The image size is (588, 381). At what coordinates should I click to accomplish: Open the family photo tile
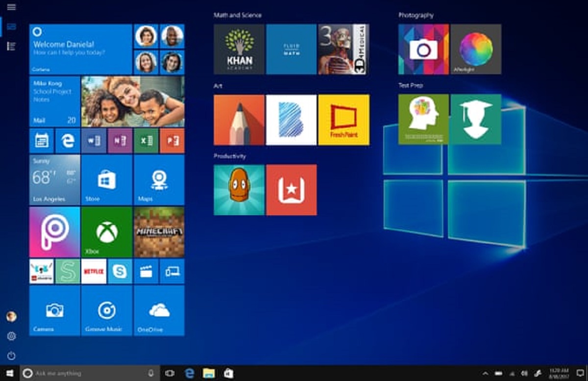(x=133, y=102)
